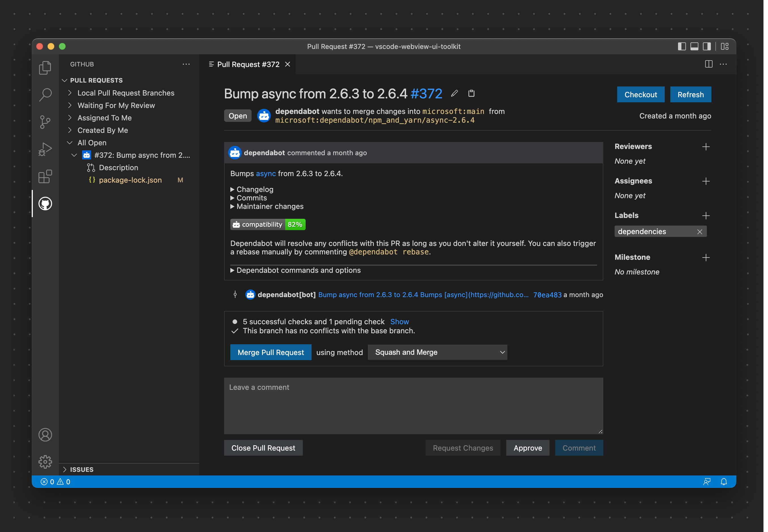768x532 pixels.
Task: Expand the Issues section at bottom
Action: pyautogui.click(x=81, y=469)
